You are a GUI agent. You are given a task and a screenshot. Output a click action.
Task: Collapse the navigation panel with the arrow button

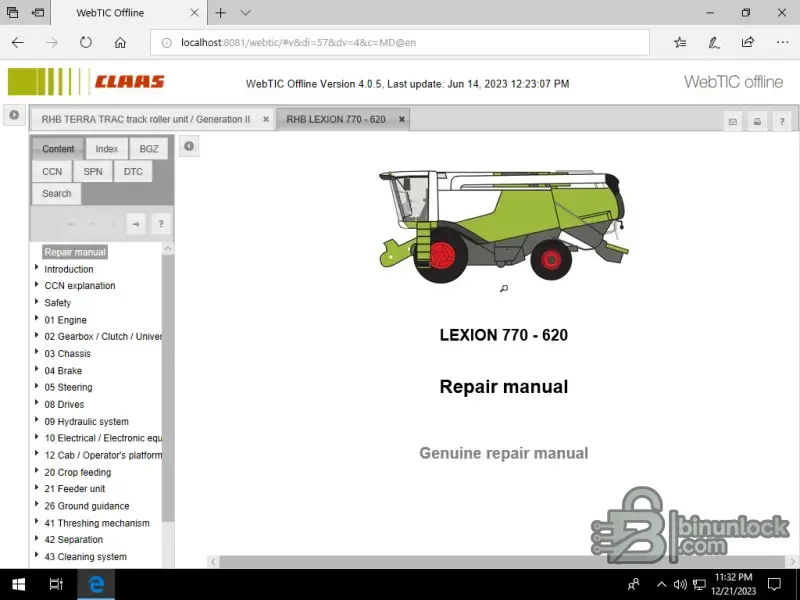(189, 147)
